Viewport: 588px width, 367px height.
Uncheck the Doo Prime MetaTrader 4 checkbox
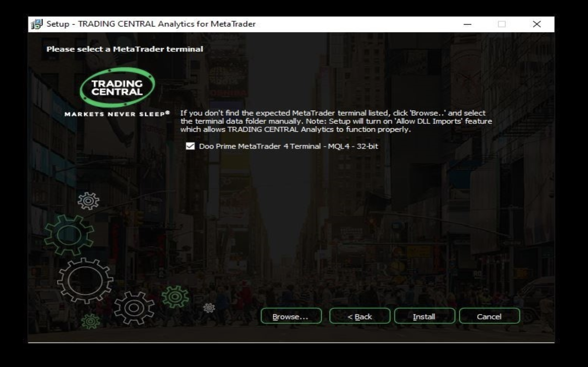pyautogui.click(x=190, y=146)
